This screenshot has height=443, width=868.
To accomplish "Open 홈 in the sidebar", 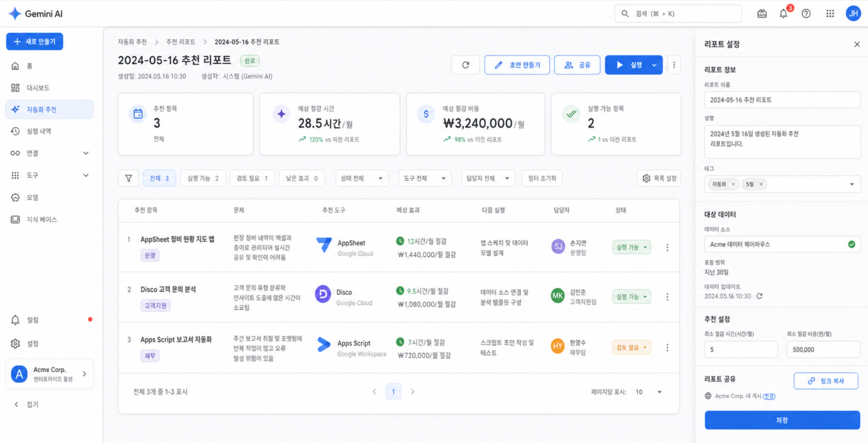I will tap(49, 66).
